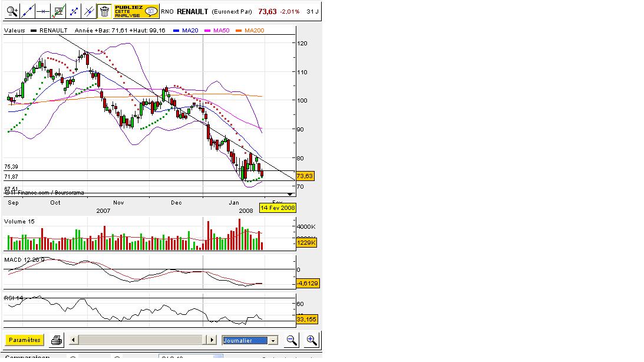Click the 75,39 horizontal level label
The width and height of the screenshot is (644, 362).
11,167
